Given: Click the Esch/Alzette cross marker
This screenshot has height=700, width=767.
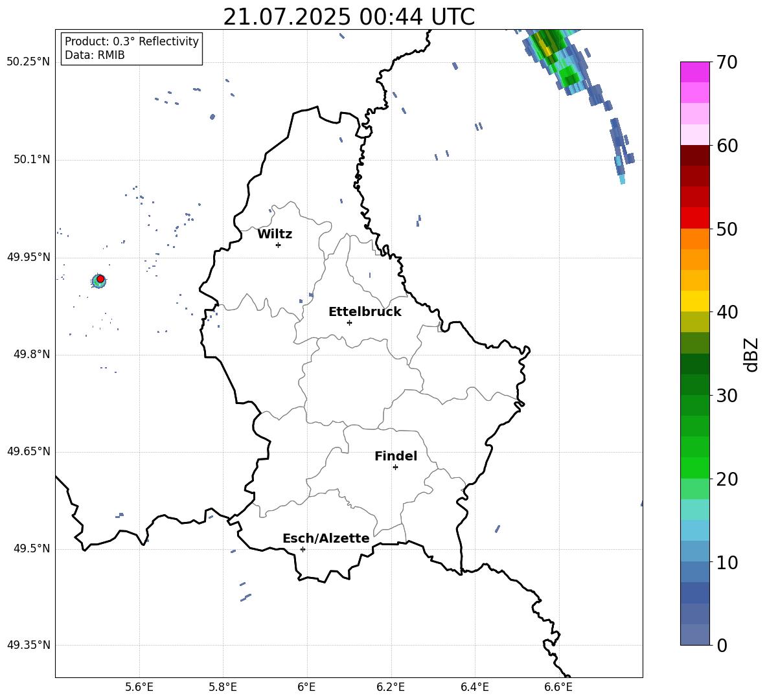Looking at the screenshot, I should (303, 549).
